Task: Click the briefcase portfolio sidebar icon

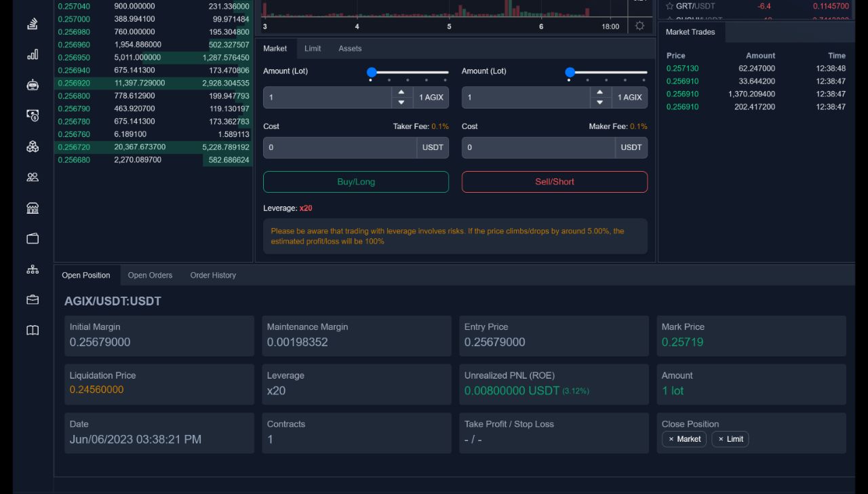Action: click(32, 299)
